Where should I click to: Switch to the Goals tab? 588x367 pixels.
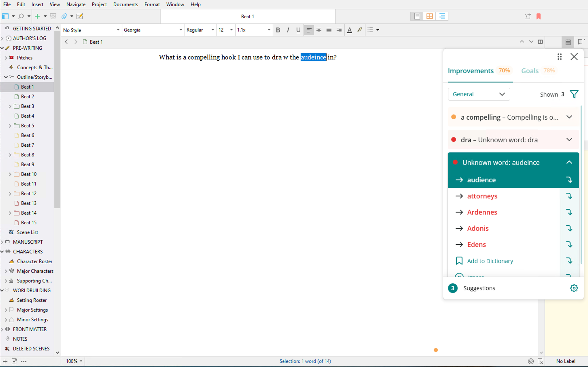point(530,71)
